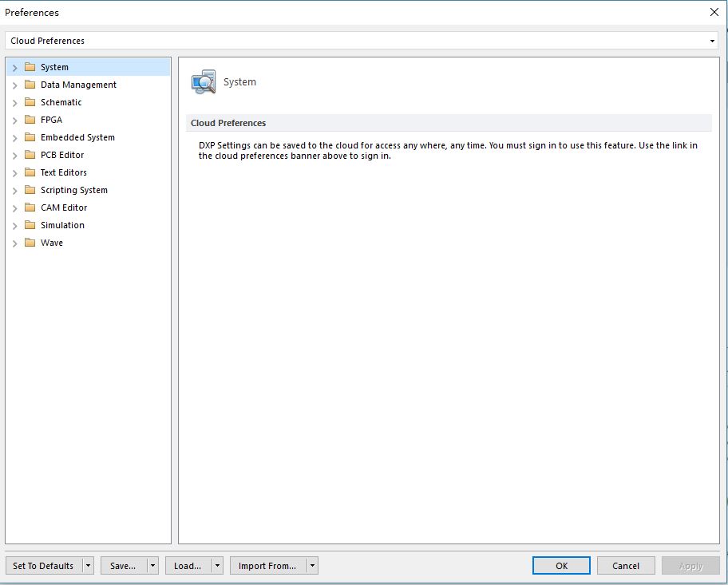Viewport: 728px width, 585px height.
Task: Click the PCB Editor folder icon
Action: [x=30, y=155]
